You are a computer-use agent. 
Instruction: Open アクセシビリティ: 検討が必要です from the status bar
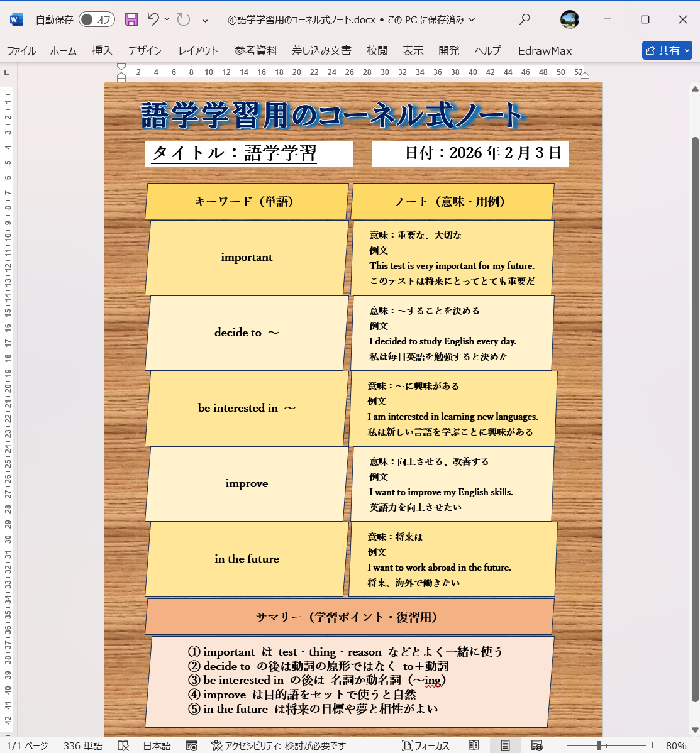click(x=280, y=745)
